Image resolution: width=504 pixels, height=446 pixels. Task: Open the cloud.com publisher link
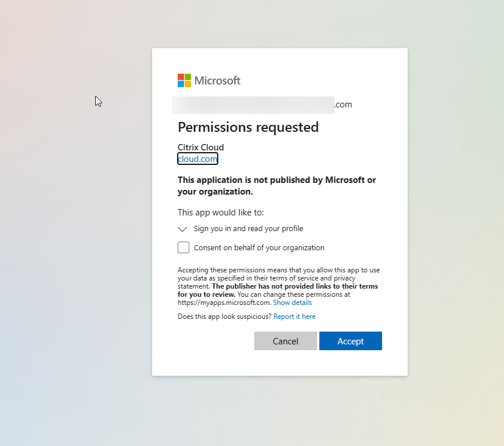(197, 159)
